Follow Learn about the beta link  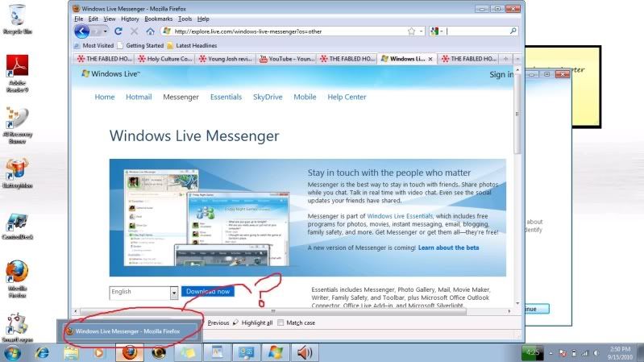pyautogui.click(x=448, y=248)
